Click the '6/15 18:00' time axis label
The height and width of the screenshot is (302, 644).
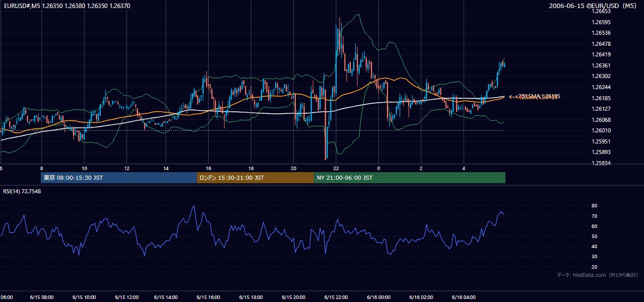click(251, 297)
